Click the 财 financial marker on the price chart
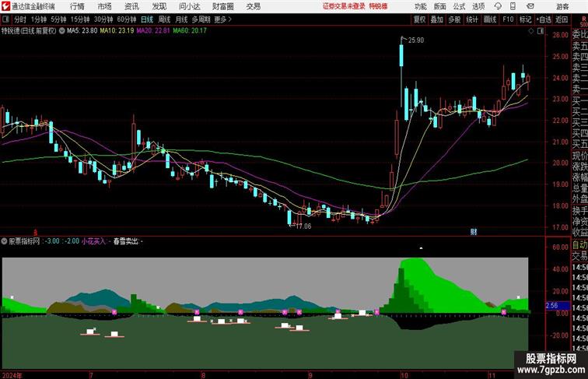 (474, 232)
